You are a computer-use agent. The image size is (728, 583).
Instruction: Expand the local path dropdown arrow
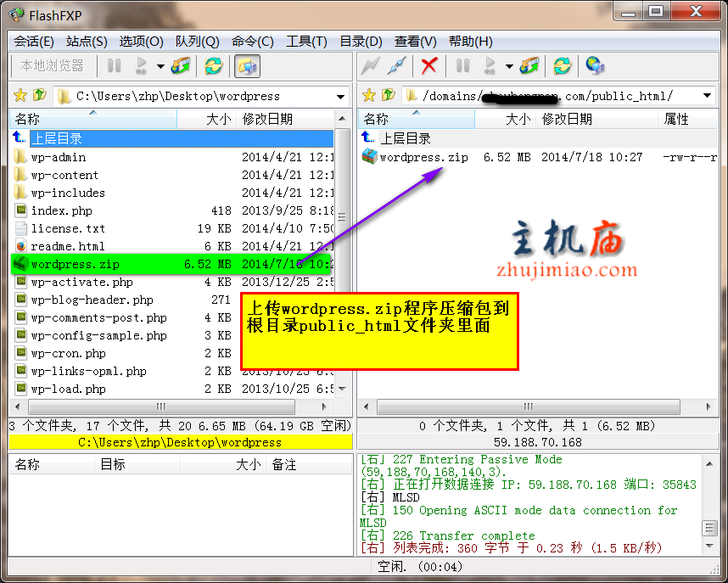[341, 97]
